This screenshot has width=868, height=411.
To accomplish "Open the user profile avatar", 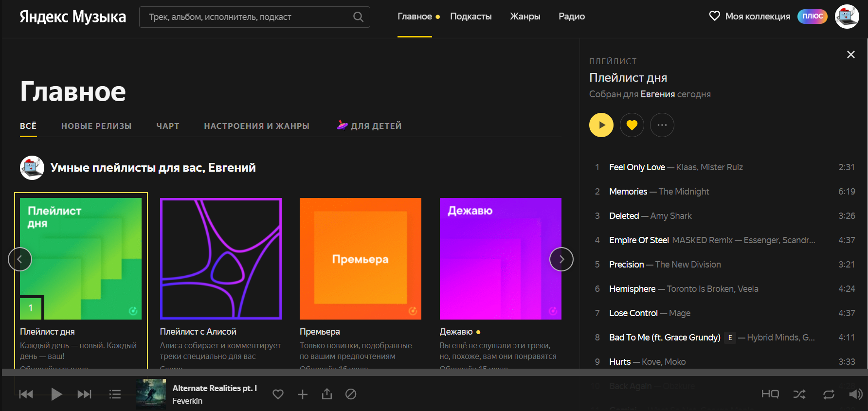I will (x=847, y=17).
